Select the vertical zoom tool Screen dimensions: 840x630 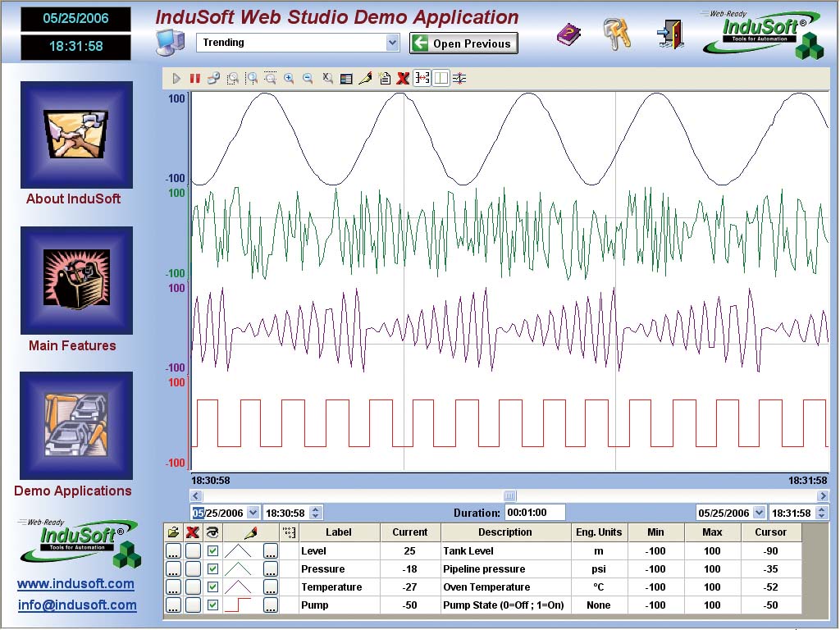click(x=270, y=79)
